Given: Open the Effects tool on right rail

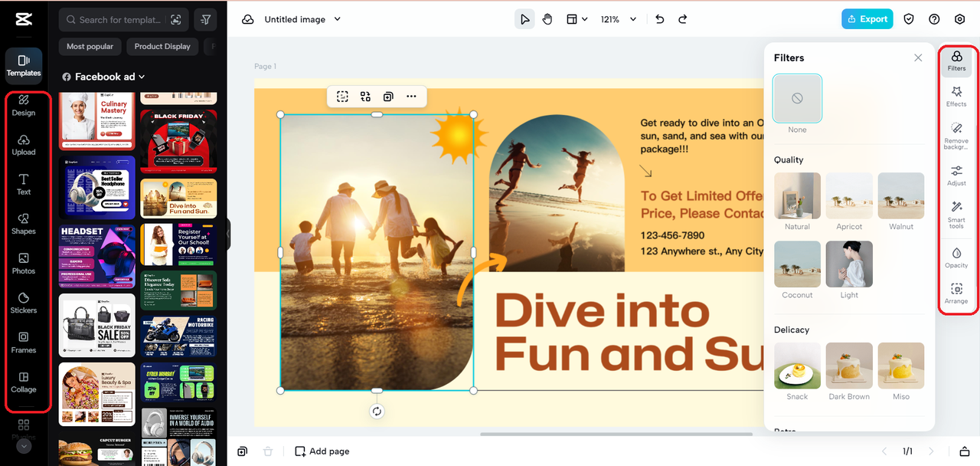Looking at the screenshot, I should (956, 96).
